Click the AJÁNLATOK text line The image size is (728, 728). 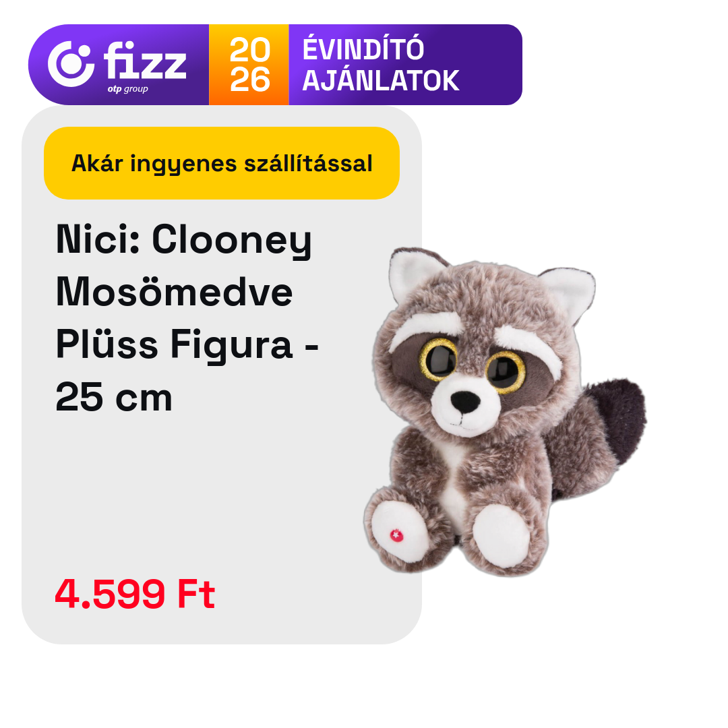click(381, 81)
